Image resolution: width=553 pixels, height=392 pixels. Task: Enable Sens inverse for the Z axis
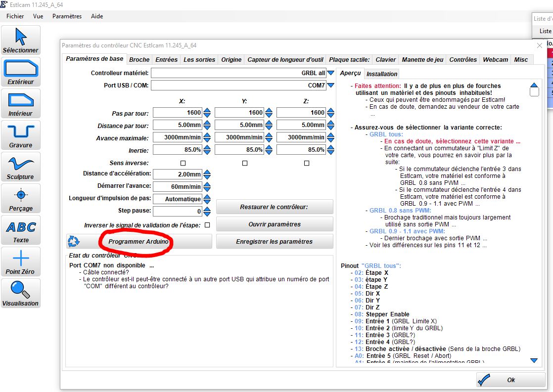pos(307,163)
